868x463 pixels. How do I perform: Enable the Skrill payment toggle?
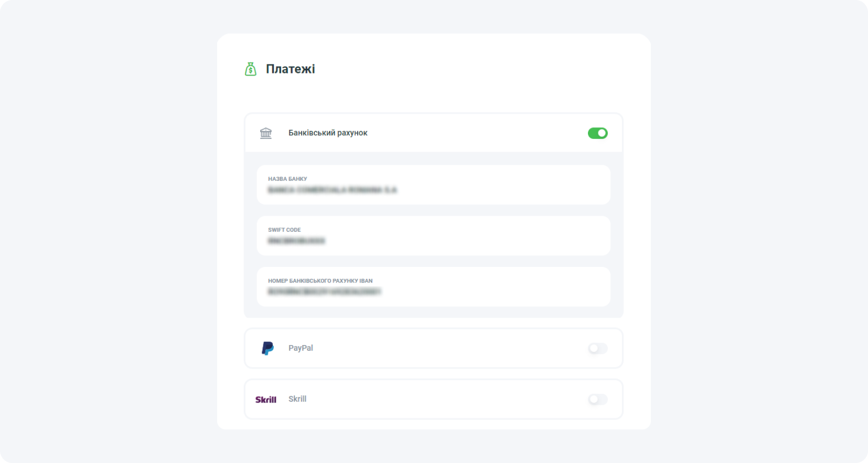[597, 399]
